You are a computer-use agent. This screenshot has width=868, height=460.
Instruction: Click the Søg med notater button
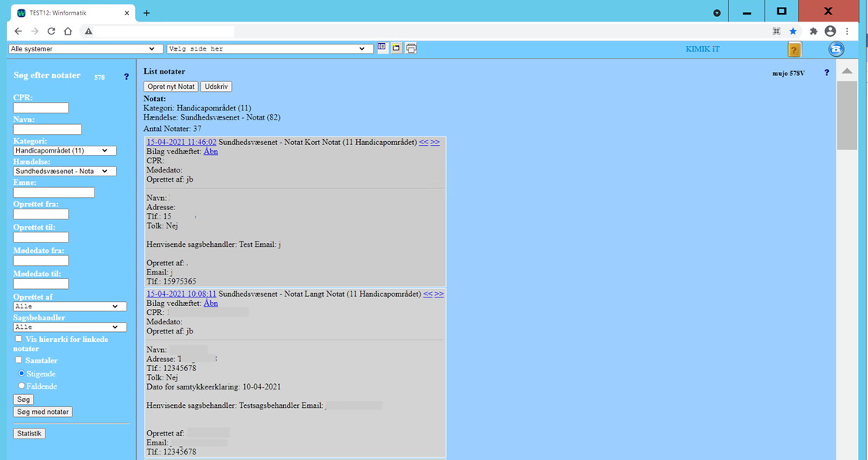pos(43,412)
